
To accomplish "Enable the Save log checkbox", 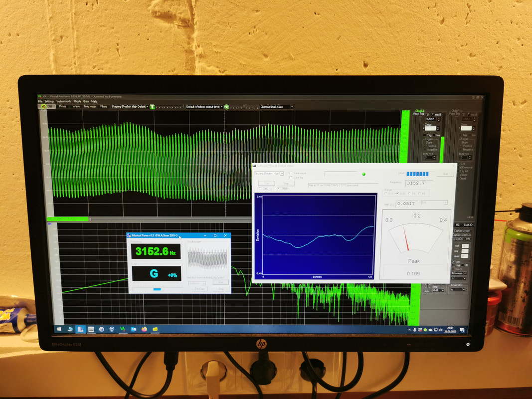I will point(291,178).
